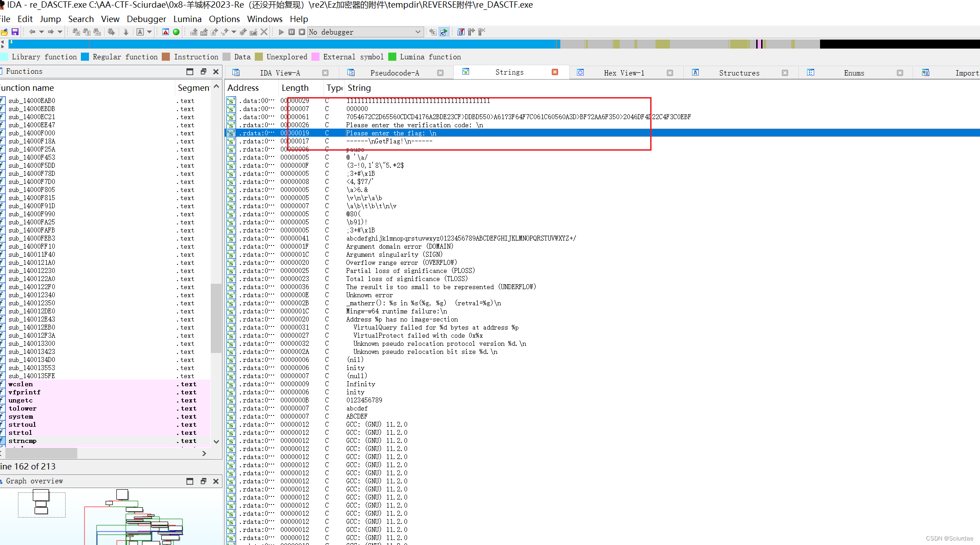Open the forward-navigation history dropdown arrow
The image size is (980, 545).
click(x=60, y=32)
